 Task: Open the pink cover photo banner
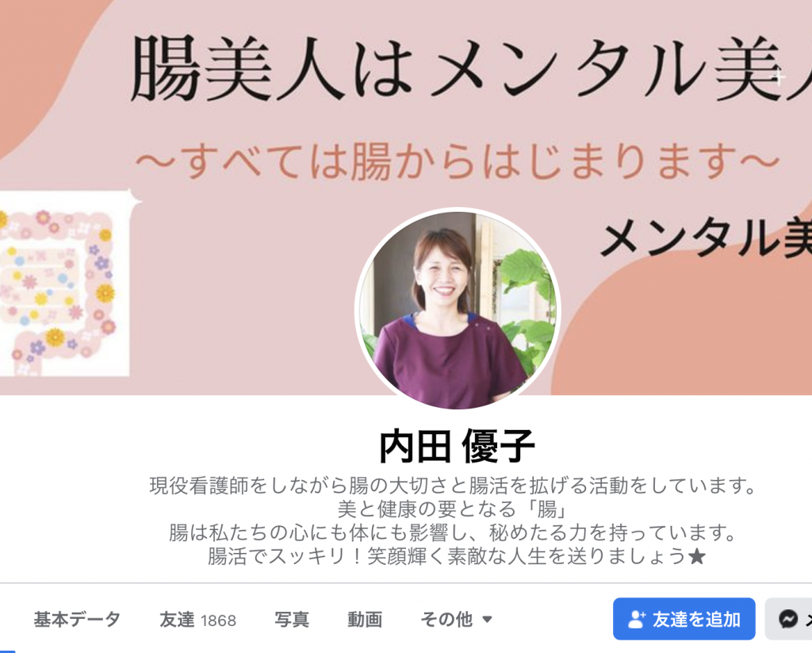(406, 197)
